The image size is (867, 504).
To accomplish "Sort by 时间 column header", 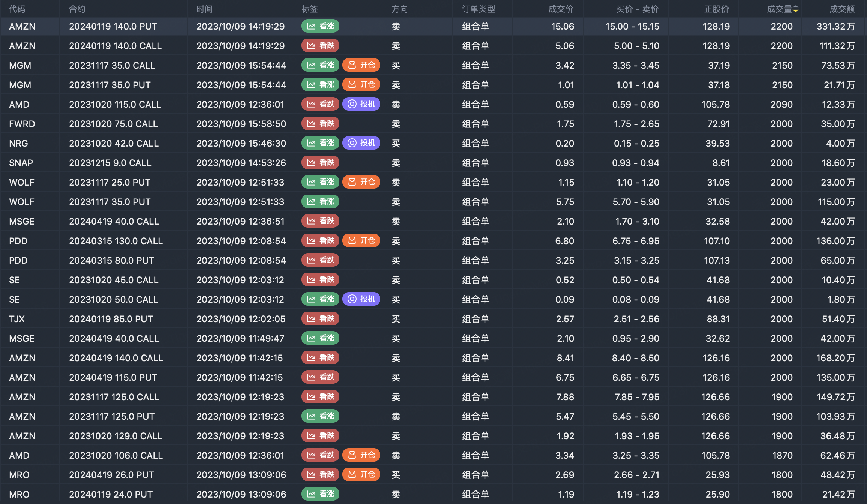I will pos(204,9).
